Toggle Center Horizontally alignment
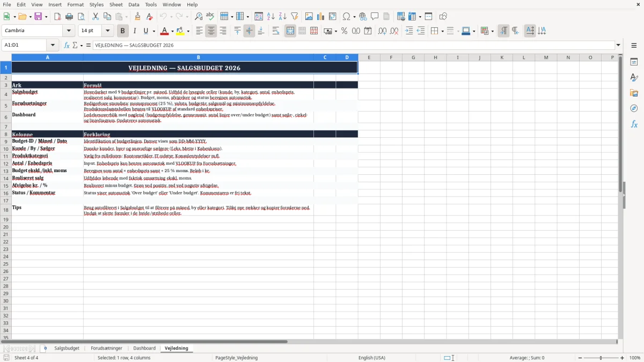 (x=211, y=31)
